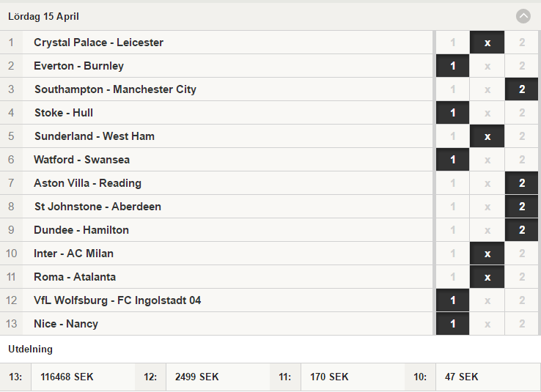541x392 pixels.
Task: Pick 2 for Watford - Swansea
Action: 521,160
